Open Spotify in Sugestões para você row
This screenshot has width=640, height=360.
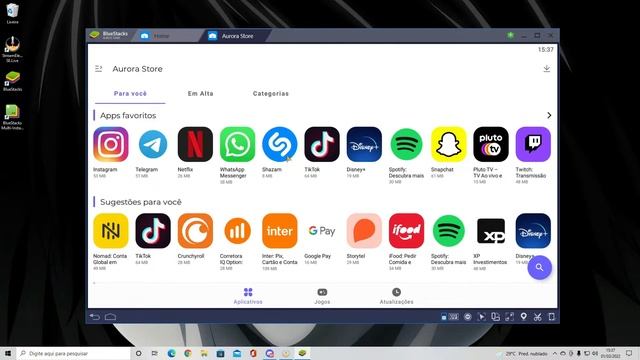point(449,231)
